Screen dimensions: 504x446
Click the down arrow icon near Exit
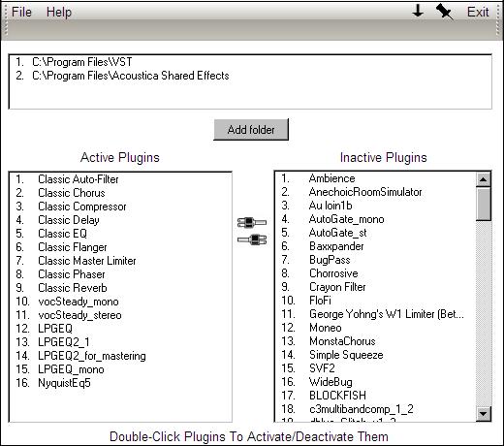[x=418, y=11]
